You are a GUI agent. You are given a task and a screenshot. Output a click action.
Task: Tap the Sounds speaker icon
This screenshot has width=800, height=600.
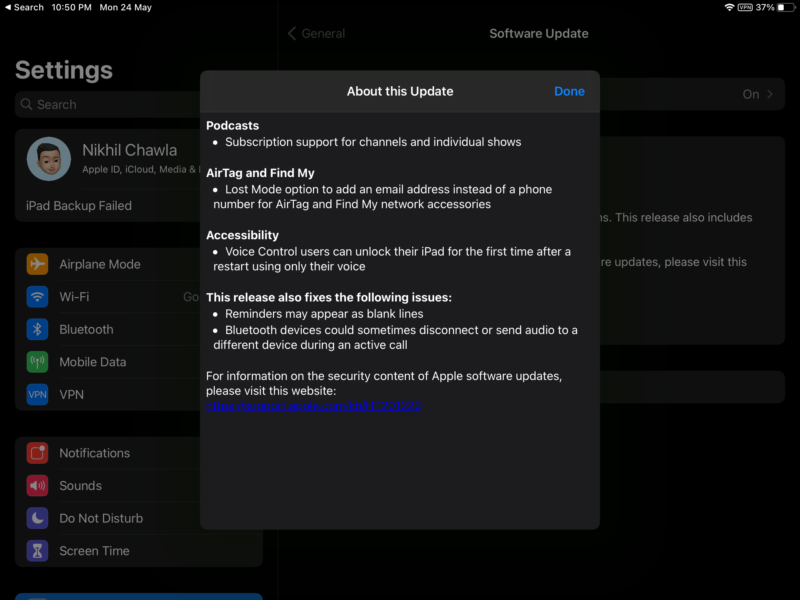click(37, 485)
